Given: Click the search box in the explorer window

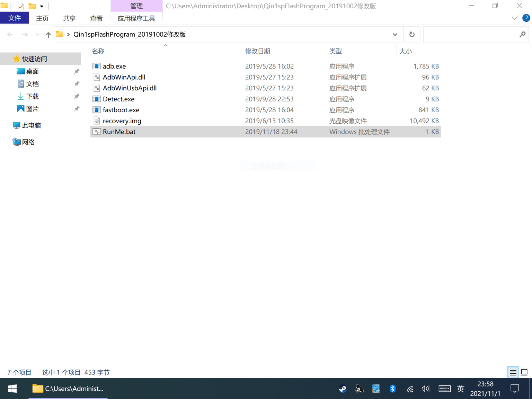Looking at the screenshot, I should (471, 34).
